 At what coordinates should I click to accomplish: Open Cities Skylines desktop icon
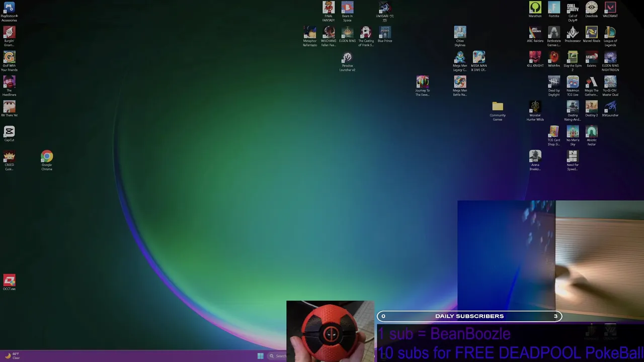pos(460,37)
